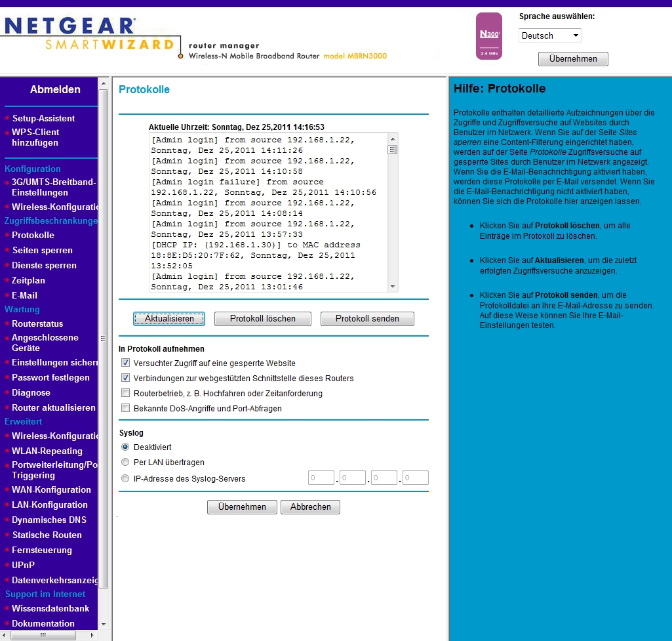This screenshot has height=641, width=672.
Task: Check the 'Routerbetrieb' logging checkbox
Action: coord(125,393)
